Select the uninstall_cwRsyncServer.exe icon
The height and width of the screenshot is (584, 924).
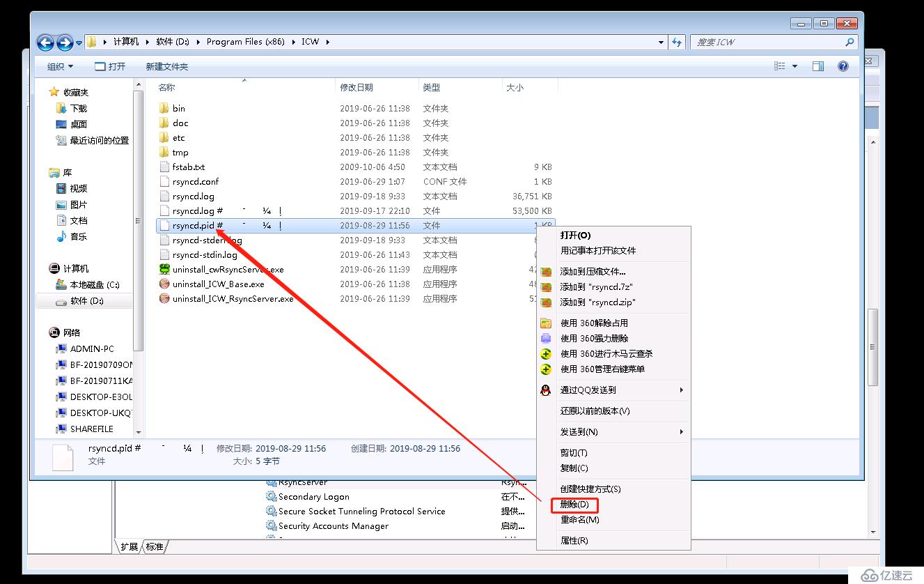click(164, 269)
